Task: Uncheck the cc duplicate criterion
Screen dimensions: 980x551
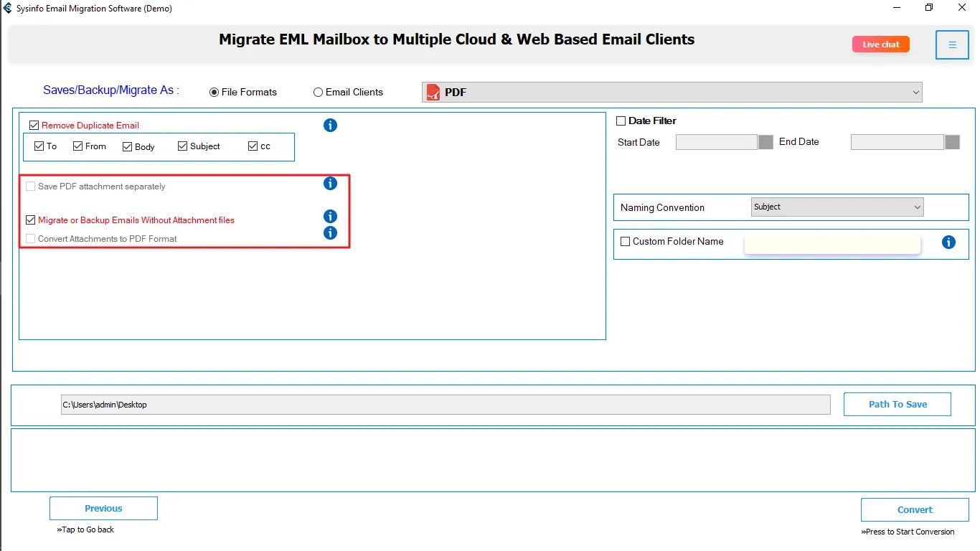Action: point(253,146)
